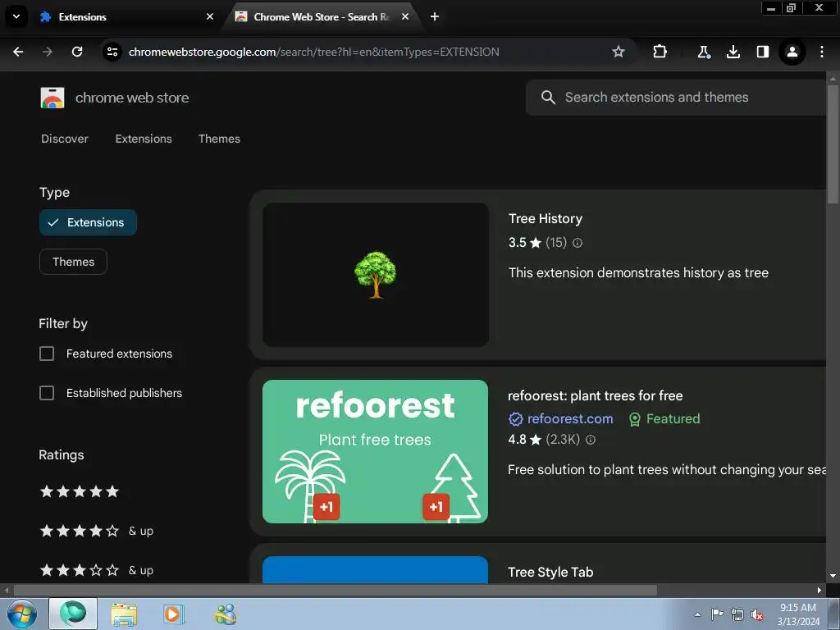Viewport: 840px width, 630px height.
Task: Open the Extensions puzzle menu
Action: (660, 52)
